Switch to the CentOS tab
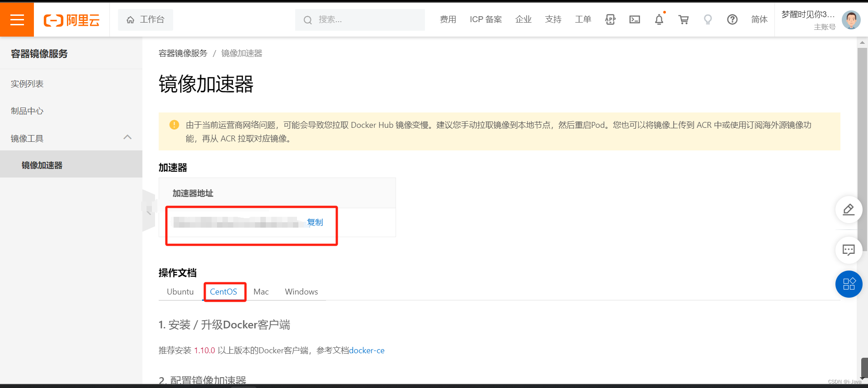The width and height of the screenshot is (868, 388). tap(223, 292)
